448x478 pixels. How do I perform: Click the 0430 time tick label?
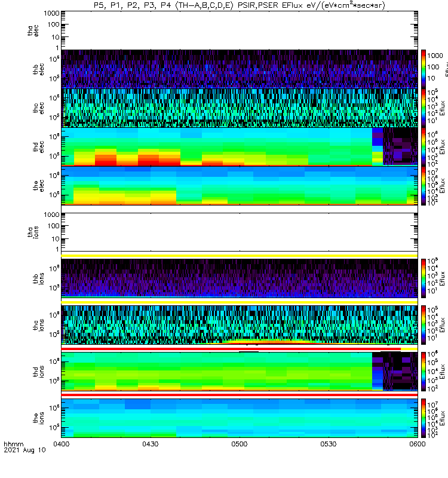pyautogui.click(x=151, y=444)
